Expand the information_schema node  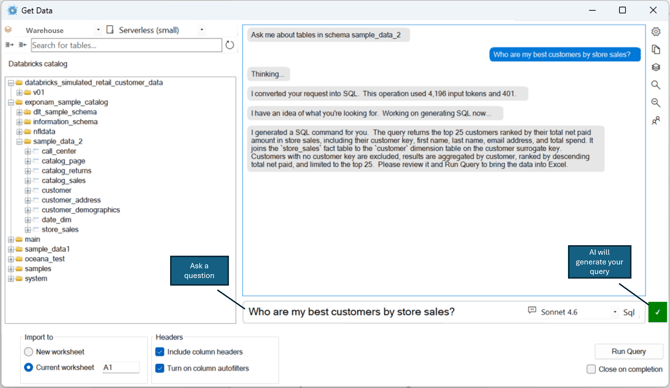[19, 122]
